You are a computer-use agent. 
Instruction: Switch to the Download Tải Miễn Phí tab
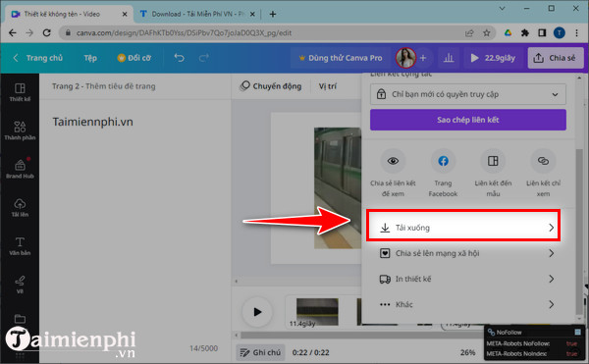(192, 15)
